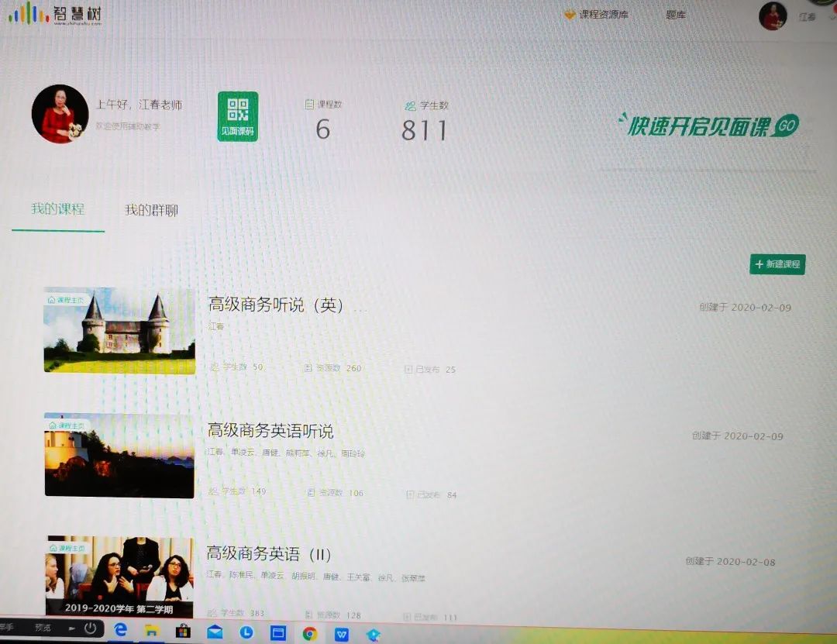
Task: Open Microsoft Store from the taskbar
Action: [183, 632]
